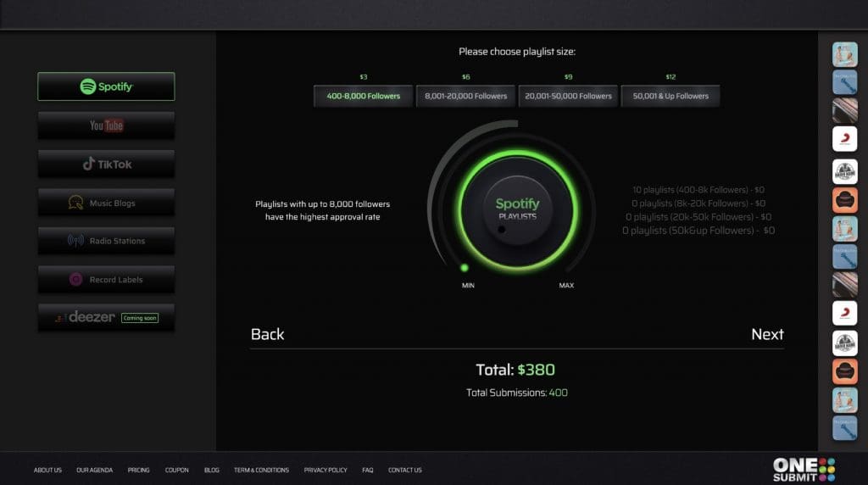The height and width of the screenshot is (485, 868).
Task: Visit the Pricing page
Action: (138, 470)
